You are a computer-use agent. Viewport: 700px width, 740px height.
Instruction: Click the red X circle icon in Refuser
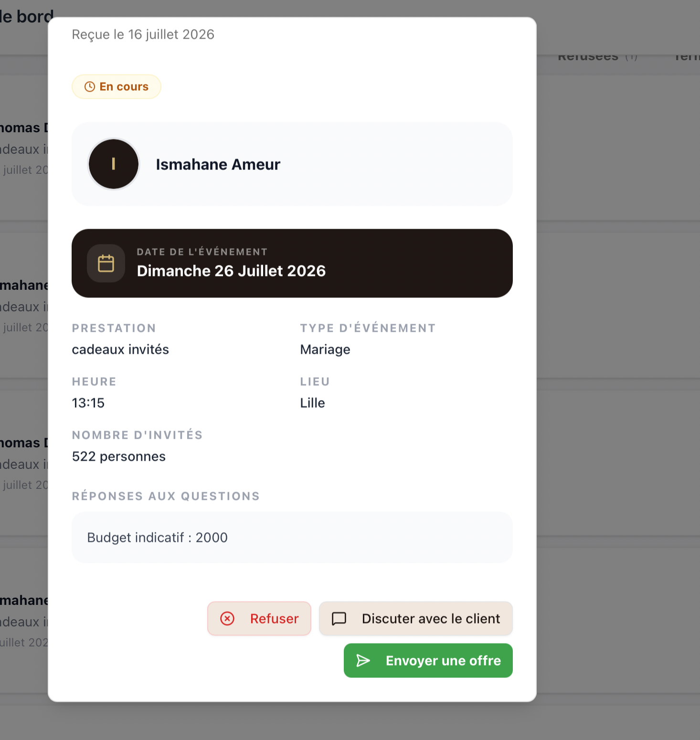pos(227,619)
